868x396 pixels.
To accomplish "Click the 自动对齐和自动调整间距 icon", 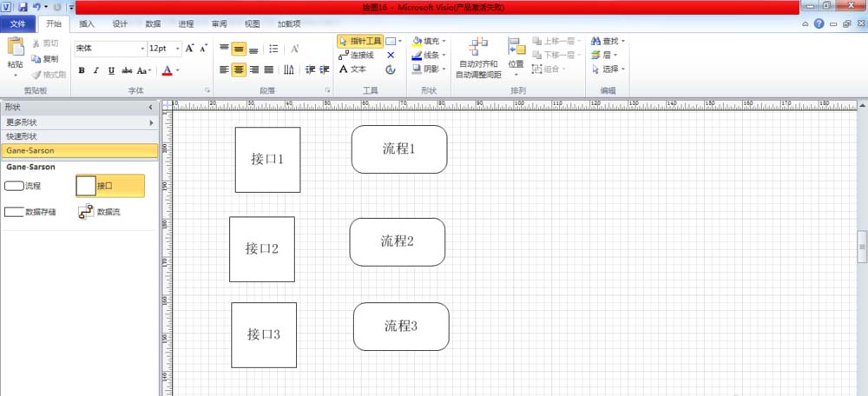I will tap(478, 48).
